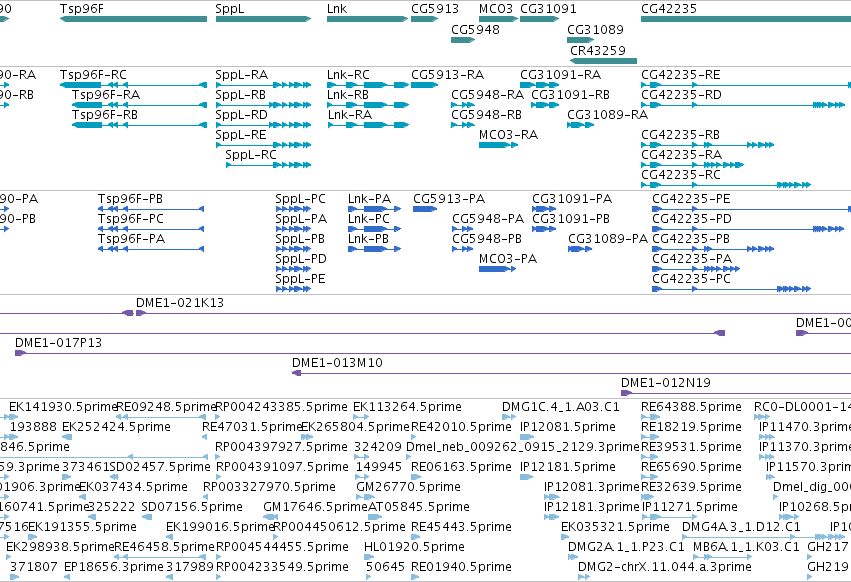Click protein label Lnk-PA
The height and width of the screenshot is (582, 851).
click(x=370, y=199)
